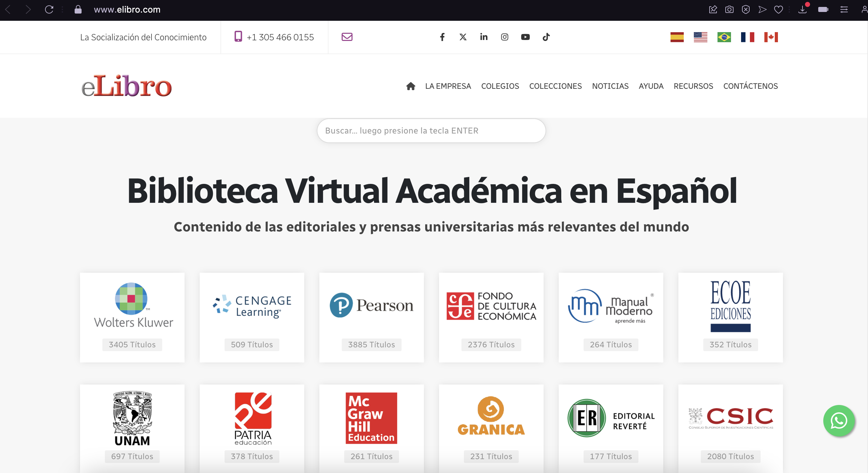
Task: Open eLibro's LinkedIn page
Action: (483, 37)
